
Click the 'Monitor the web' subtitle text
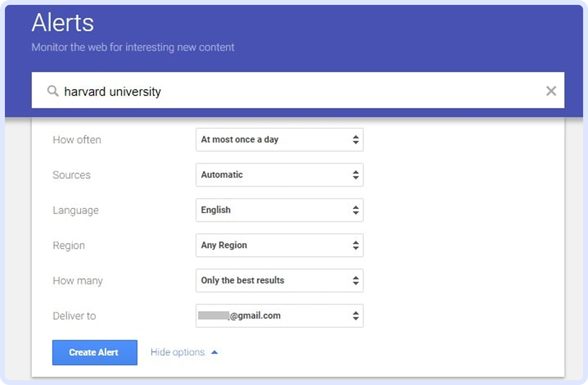pyautogui.click(x=133, y=48)
